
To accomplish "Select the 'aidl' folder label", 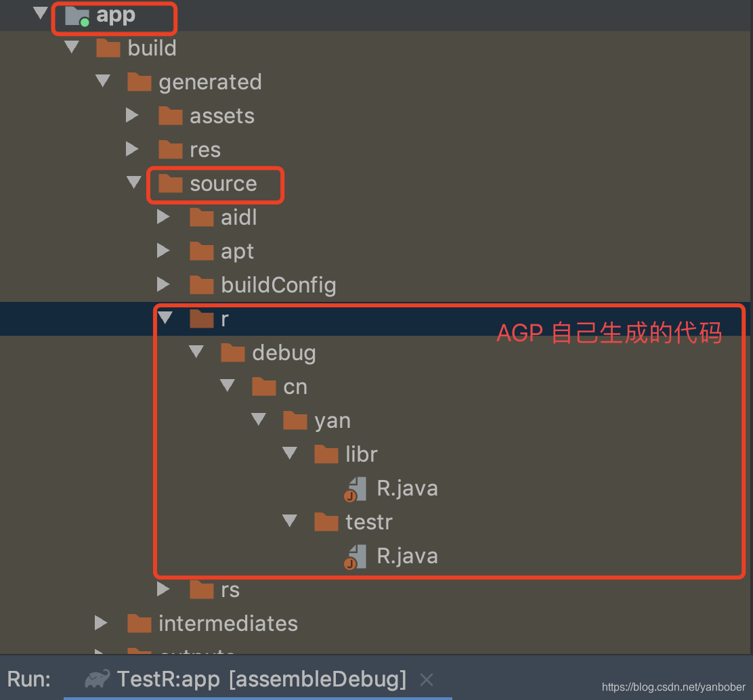I will (x=238, y=217).
